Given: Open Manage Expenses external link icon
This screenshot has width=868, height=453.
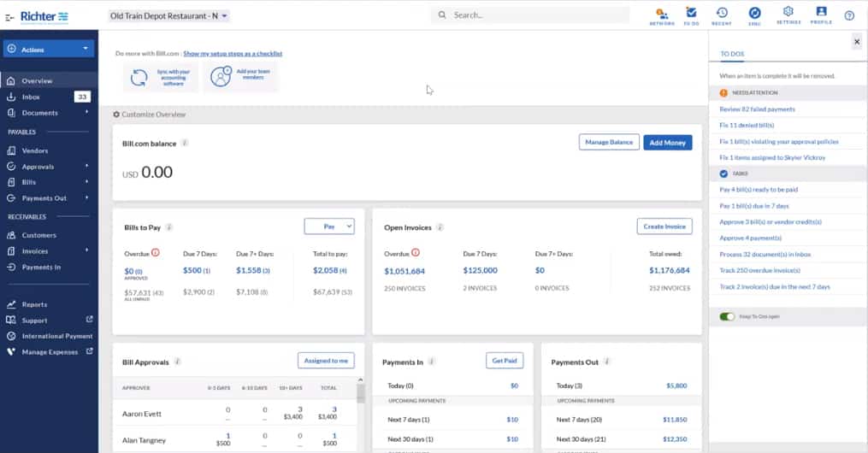Looking at the screenshot, I should pyautogui.click(x=90, y=351).
